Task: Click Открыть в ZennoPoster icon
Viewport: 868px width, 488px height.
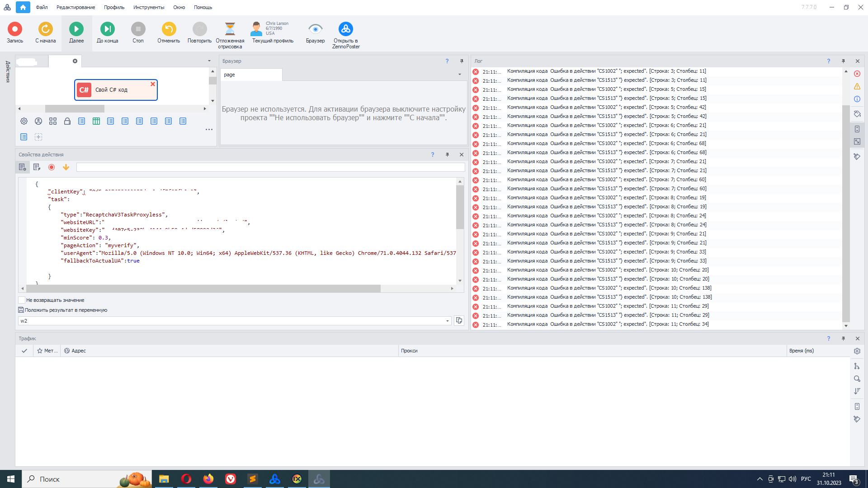Action: tap(346, 29)
